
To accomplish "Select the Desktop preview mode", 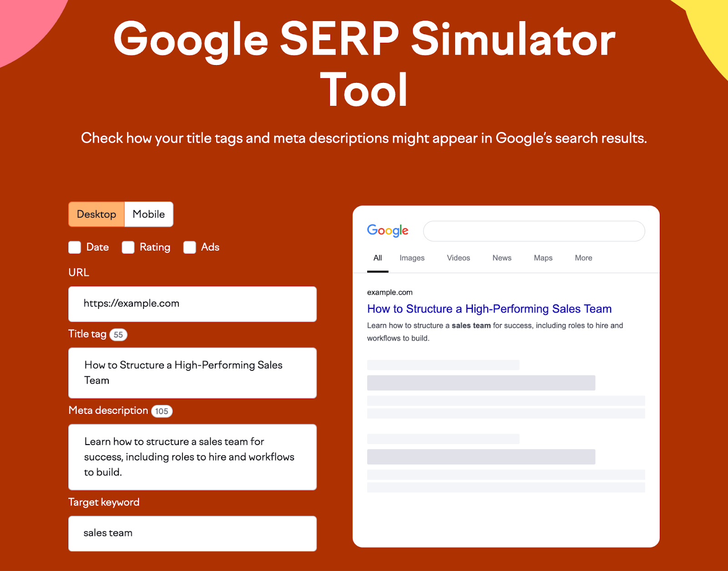I will coord(97,214).
